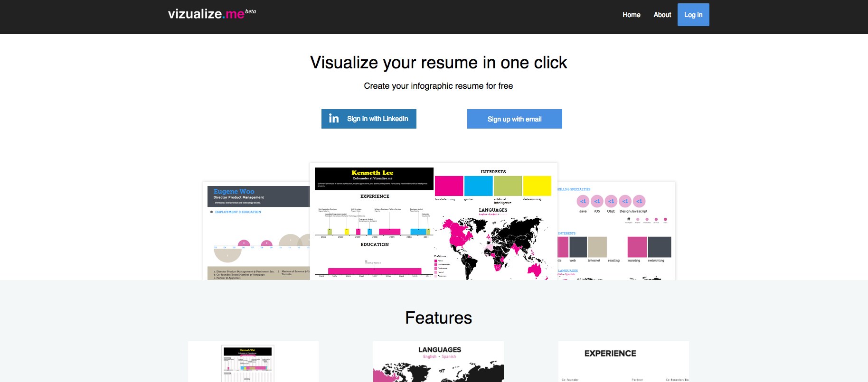Click the Experience feature card
Screen dimensions: 868x382
(x=623, y=362)
